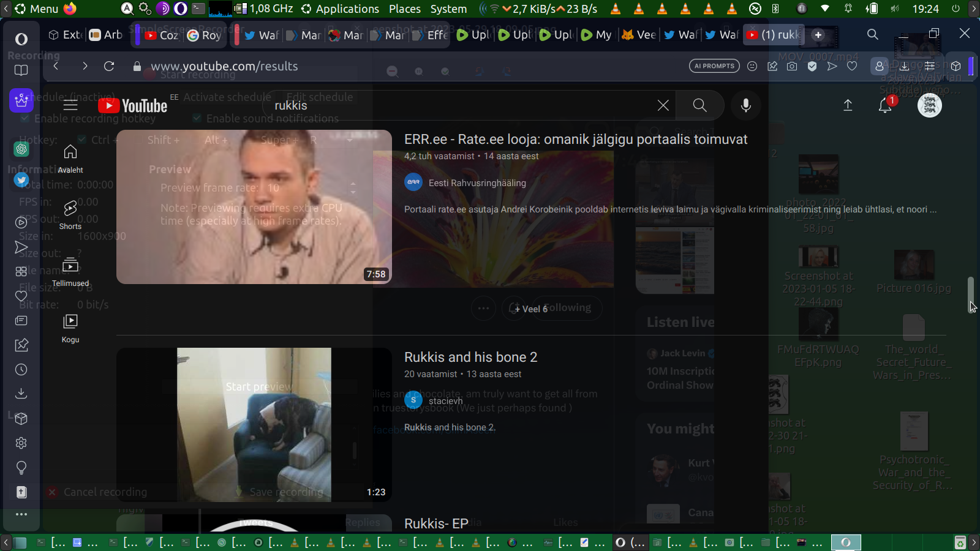
Task: Switch to the Coz YouTube tab
Action: [161, 35]
